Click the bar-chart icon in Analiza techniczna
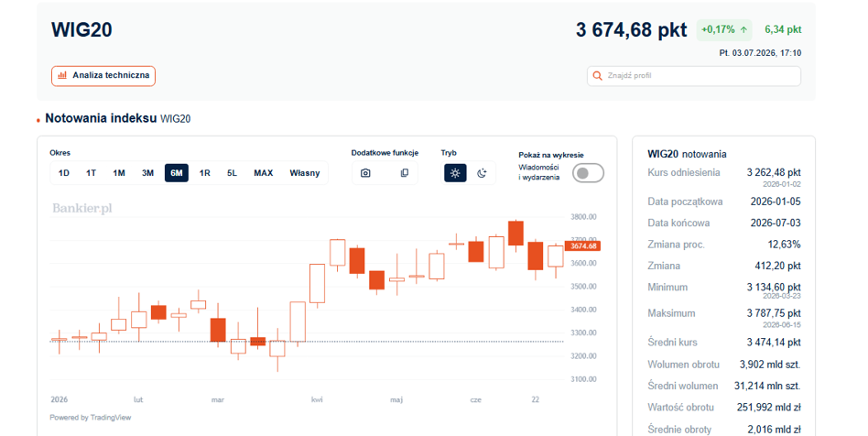The width and height of the screenshot is (868, 436). [x=62, y=75]
